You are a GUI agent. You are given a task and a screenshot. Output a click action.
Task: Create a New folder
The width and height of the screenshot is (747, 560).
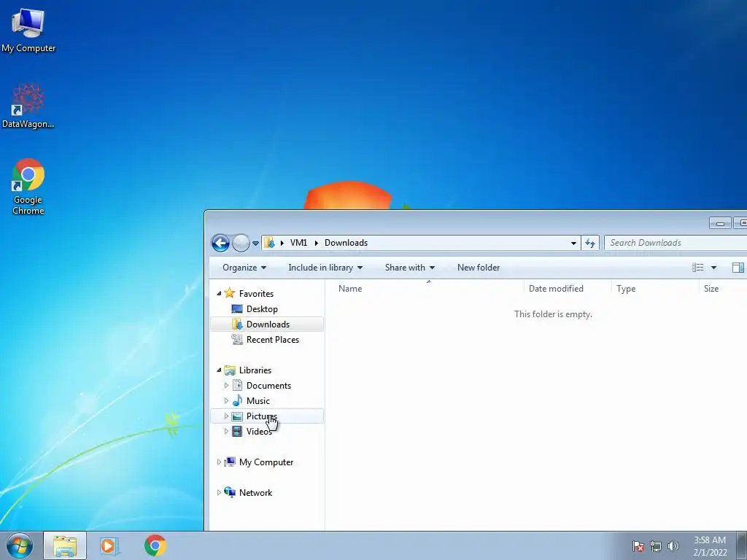(x=479, y=268)
